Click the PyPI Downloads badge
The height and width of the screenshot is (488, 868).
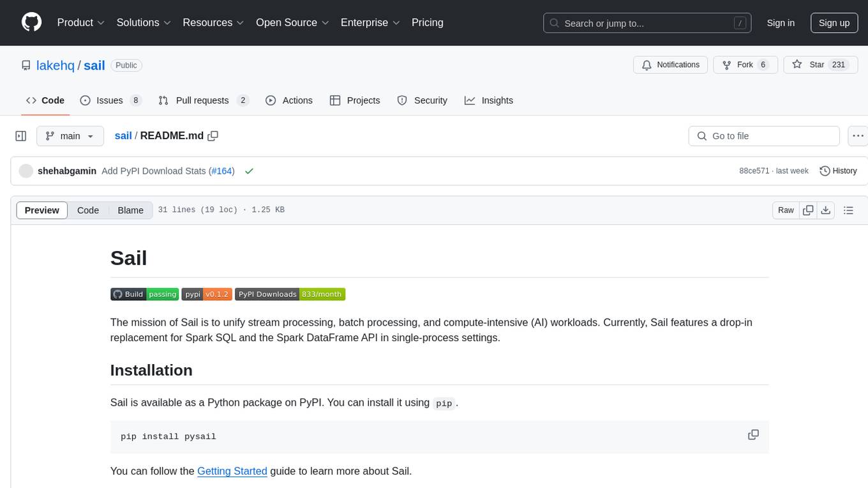click(x=290, y=294)
